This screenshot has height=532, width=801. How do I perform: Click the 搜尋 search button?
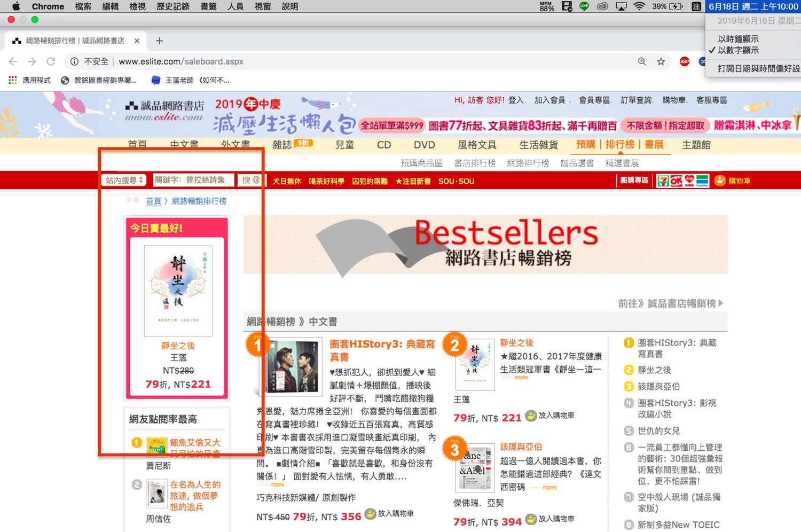click(x=251, y=180)
